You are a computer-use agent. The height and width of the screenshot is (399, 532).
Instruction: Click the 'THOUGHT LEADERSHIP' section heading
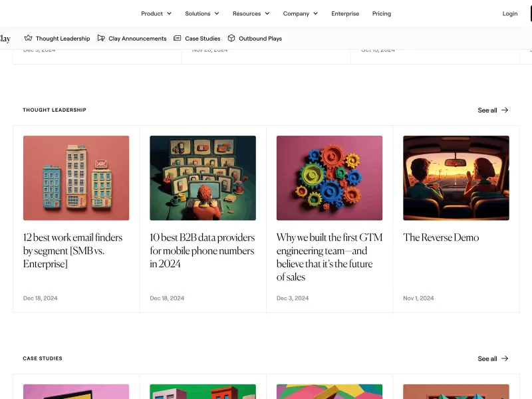coord(55,110)
